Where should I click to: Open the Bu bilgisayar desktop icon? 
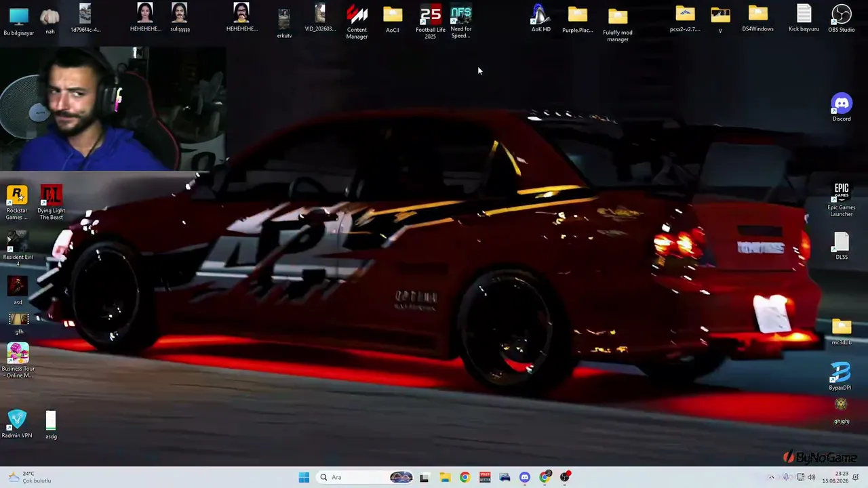[x=19, y=21]
